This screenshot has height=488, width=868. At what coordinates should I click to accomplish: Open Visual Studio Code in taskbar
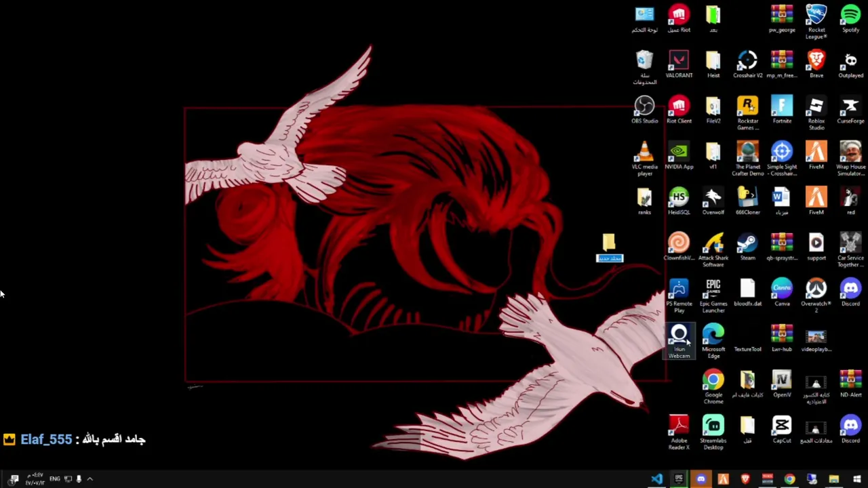coord(656,479)
